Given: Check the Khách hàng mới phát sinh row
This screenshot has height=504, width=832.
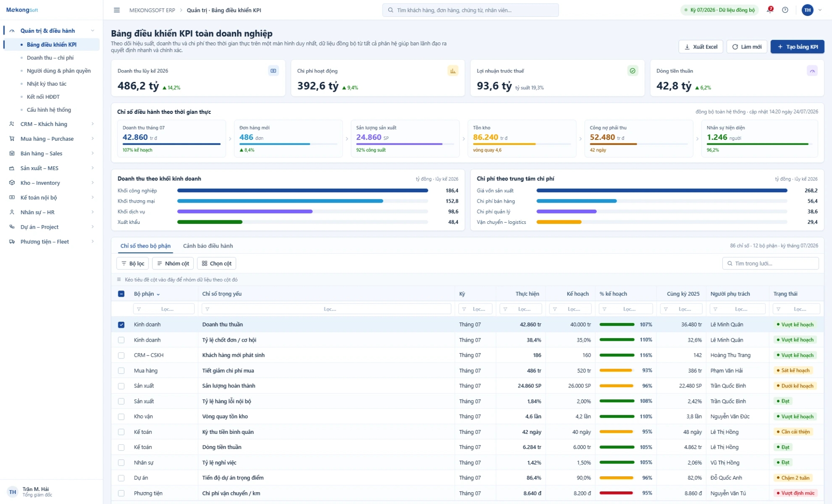Looking at the screenshot, I should coord(121,355).
